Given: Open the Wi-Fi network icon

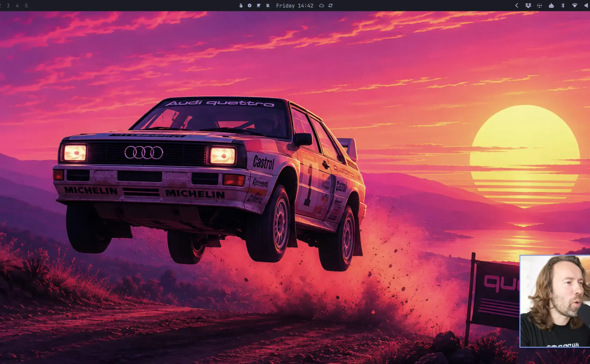Looking at the screenshot, I should point(575,5).
